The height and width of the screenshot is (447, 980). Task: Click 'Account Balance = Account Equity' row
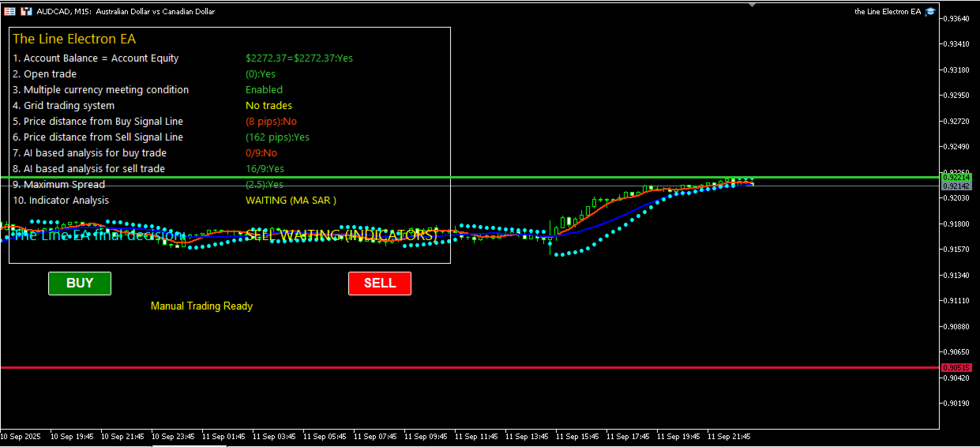coord(96,58)
